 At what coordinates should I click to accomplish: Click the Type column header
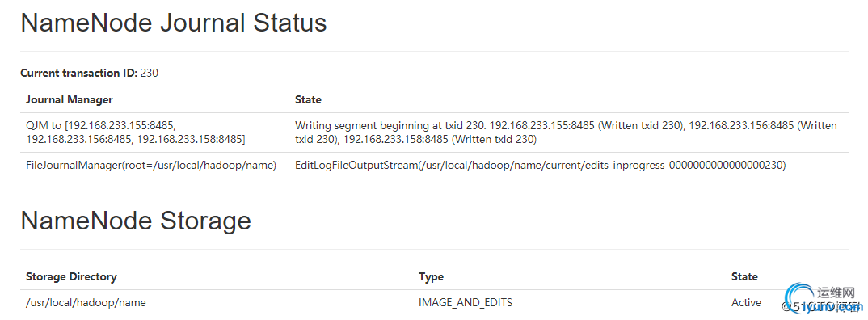[x=432, y=277]
